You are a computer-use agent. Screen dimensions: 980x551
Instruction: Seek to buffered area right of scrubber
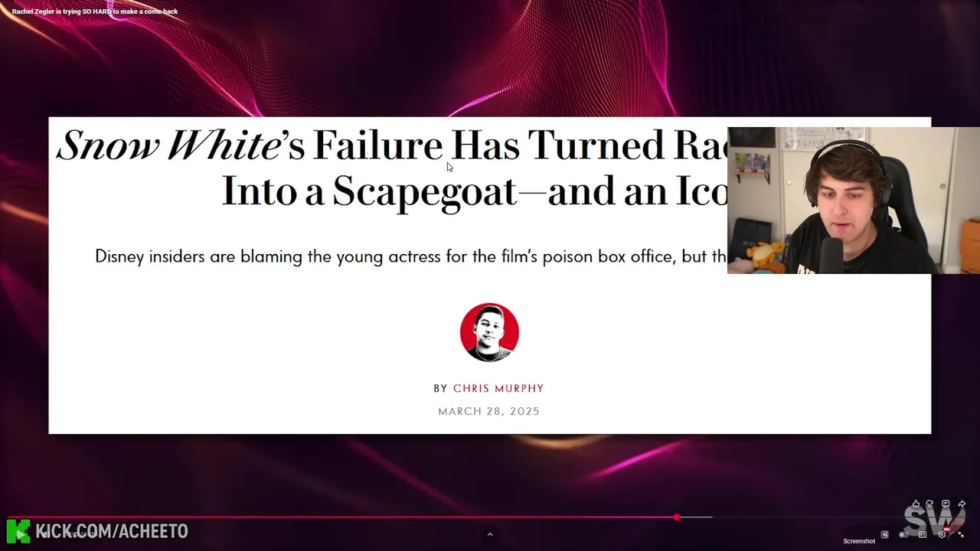click(696, 517)
